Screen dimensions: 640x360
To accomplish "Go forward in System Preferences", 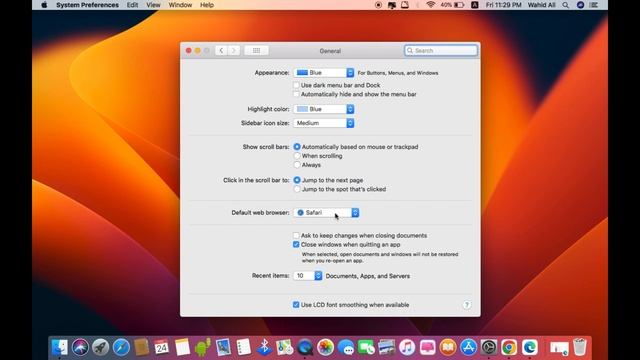I will coord(234,51).
